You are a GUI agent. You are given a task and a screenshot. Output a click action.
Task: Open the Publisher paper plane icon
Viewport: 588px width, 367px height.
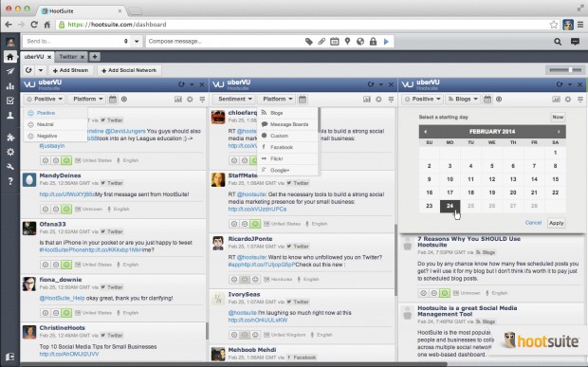(10, 71)
